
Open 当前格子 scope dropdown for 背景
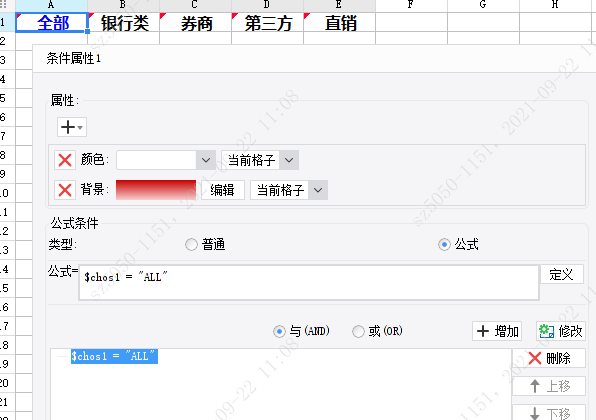click(x=318, y=190)
